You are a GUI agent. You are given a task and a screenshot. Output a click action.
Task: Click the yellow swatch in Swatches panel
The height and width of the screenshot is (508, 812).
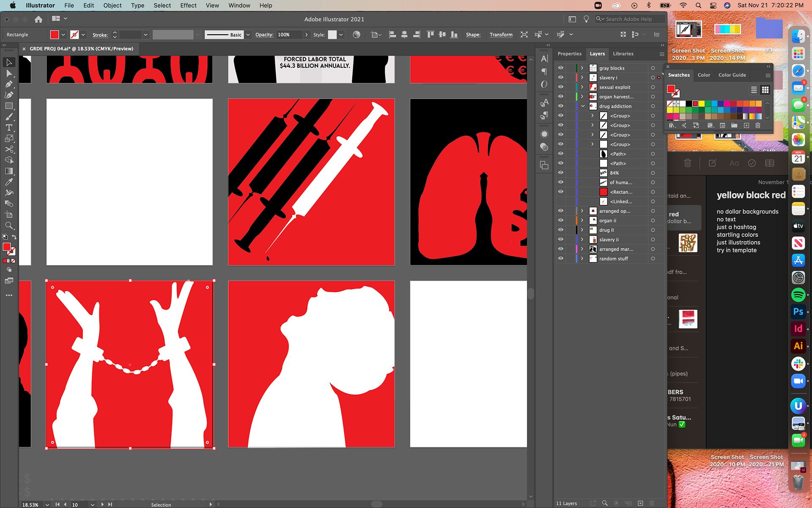702,103
